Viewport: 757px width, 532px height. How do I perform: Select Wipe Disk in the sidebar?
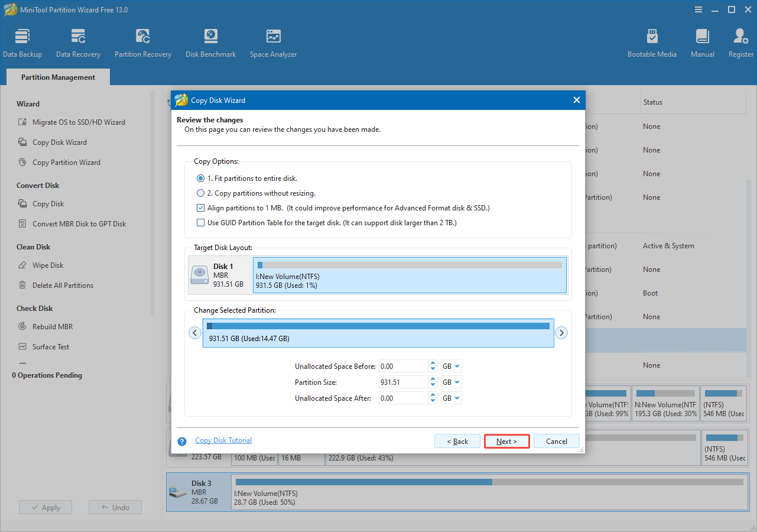click(47, 265)
